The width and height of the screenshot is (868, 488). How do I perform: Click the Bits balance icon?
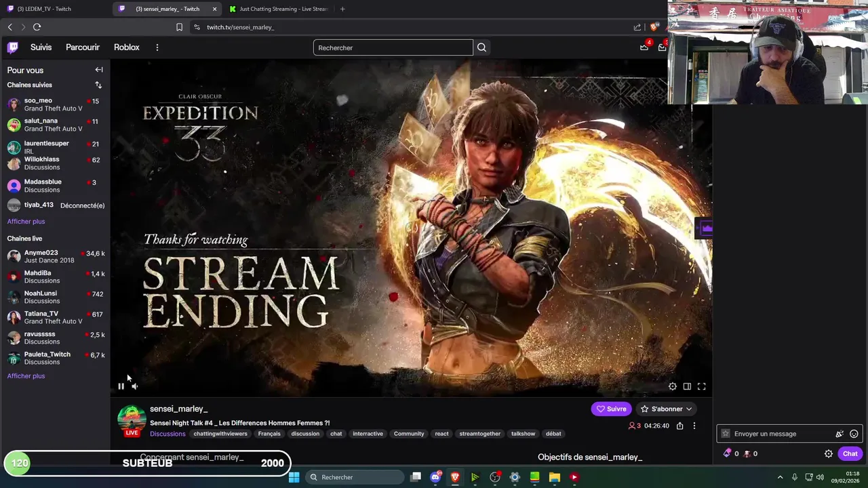point(728,453)
